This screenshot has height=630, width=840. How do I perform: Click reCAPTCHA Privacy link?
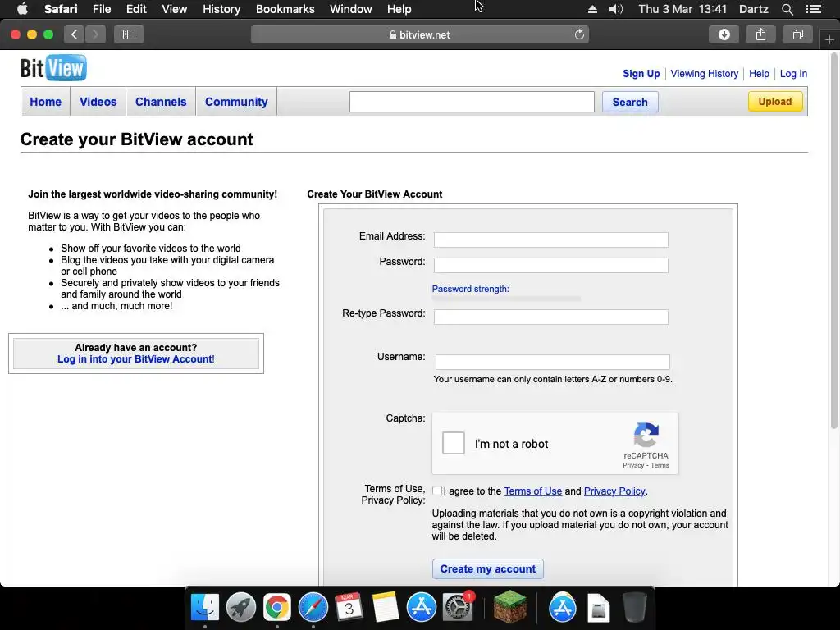[633, 466]
